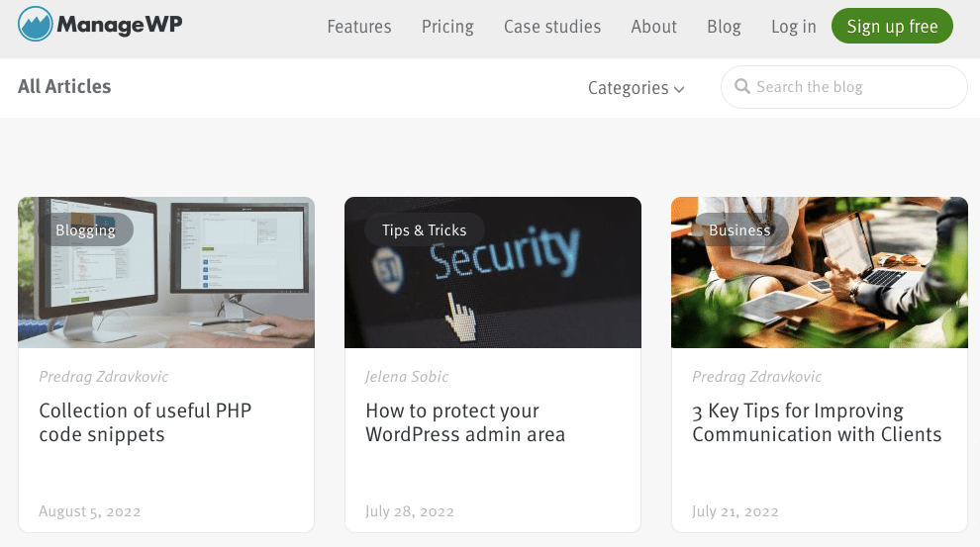Expand the Categories dropdown
The height and width of the screenshot is (547, 980).
point(636,88)
